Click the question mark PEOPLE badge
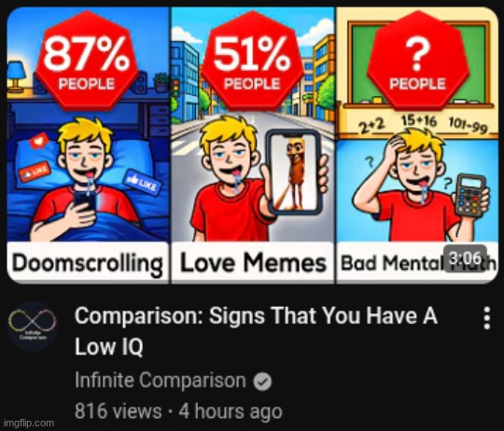 coord(417,60)
